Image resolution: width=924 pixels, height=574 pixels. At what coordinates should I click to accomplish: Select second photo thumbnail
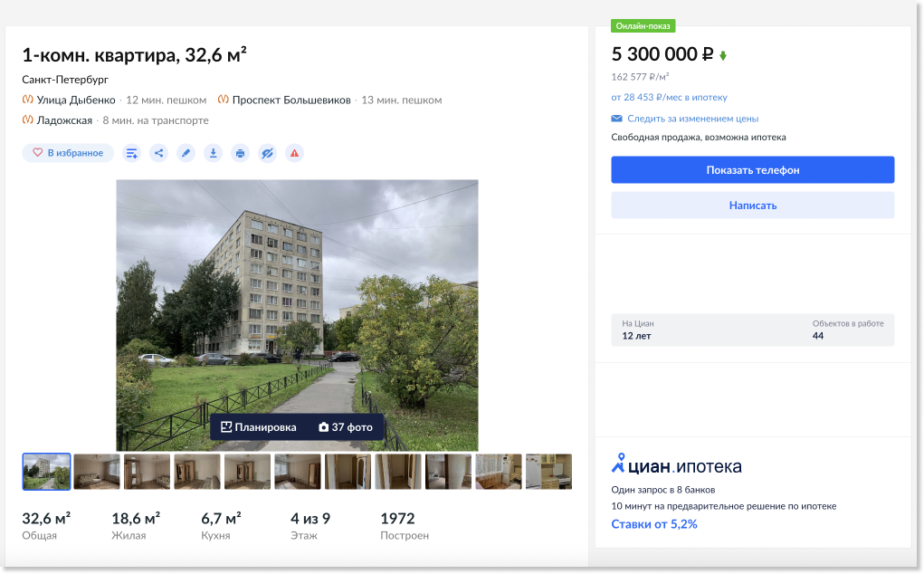[97, 472]
